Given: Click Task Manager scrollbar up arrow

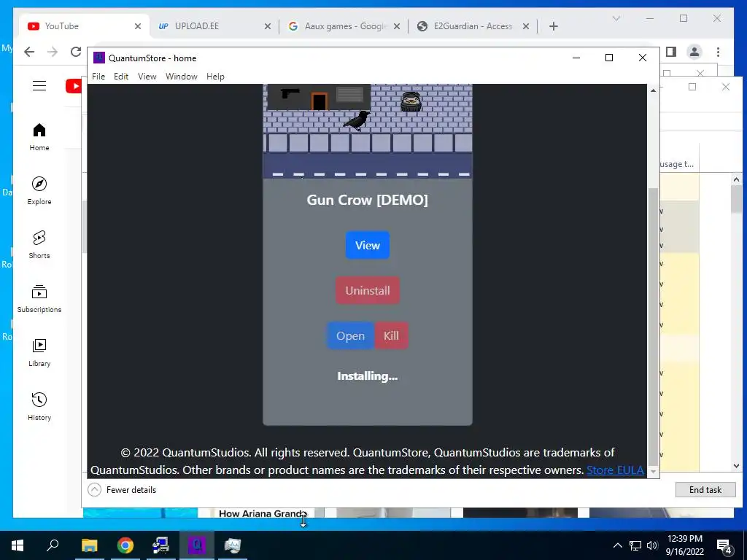Looking at the screenshot, I should pos(737,179).
